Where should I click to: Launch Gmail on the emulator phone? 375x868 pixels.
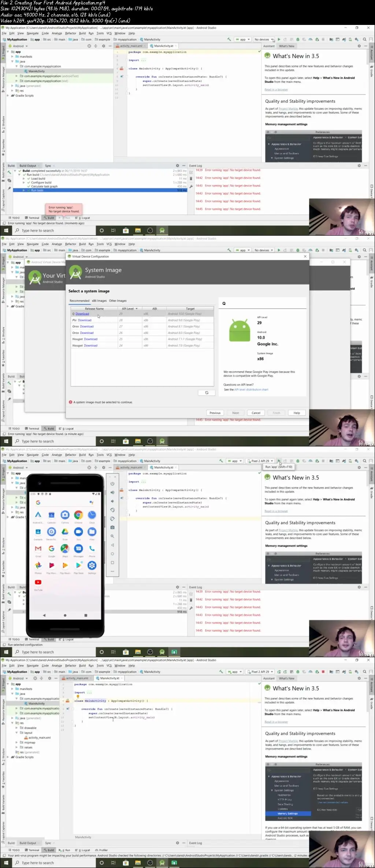[x=38, y=548]
